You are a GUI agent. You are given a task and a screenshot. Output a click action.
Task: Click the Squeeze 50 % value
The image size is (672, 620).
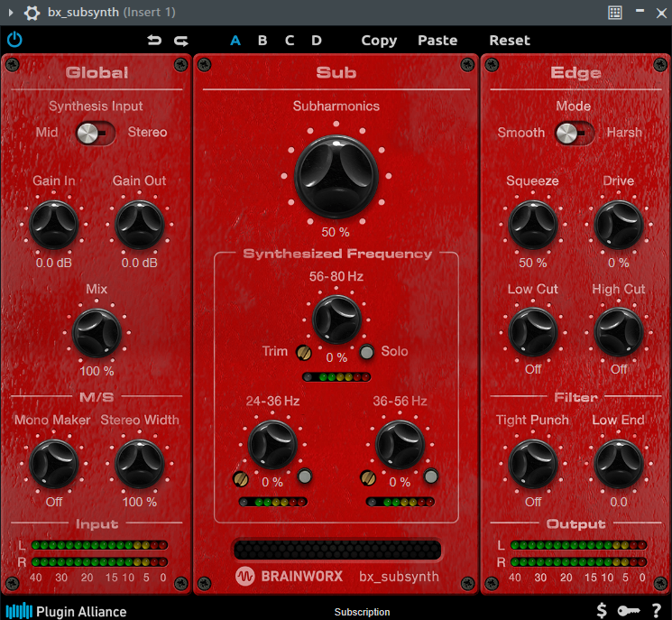[x=533, y=263]
